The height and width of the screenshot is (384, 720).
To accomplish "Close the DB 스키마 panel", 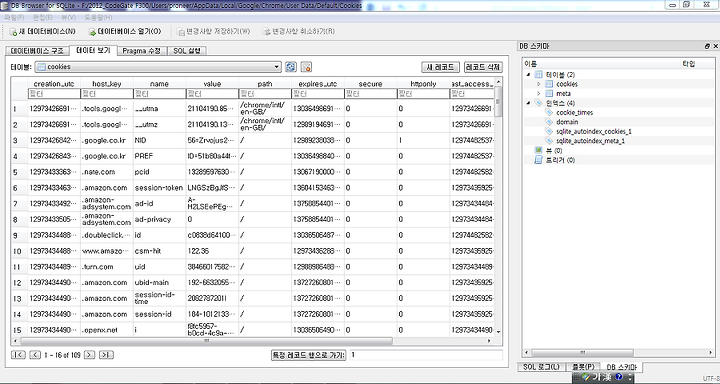I will click(x=715, y=46).
